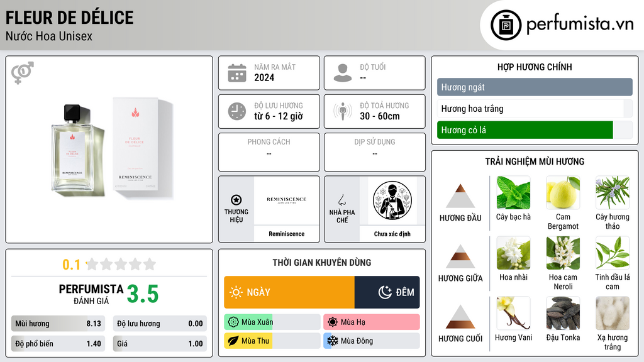
Task: Click the Độ lưu hương 0.00 score bar
Action: tap(160, 324)
